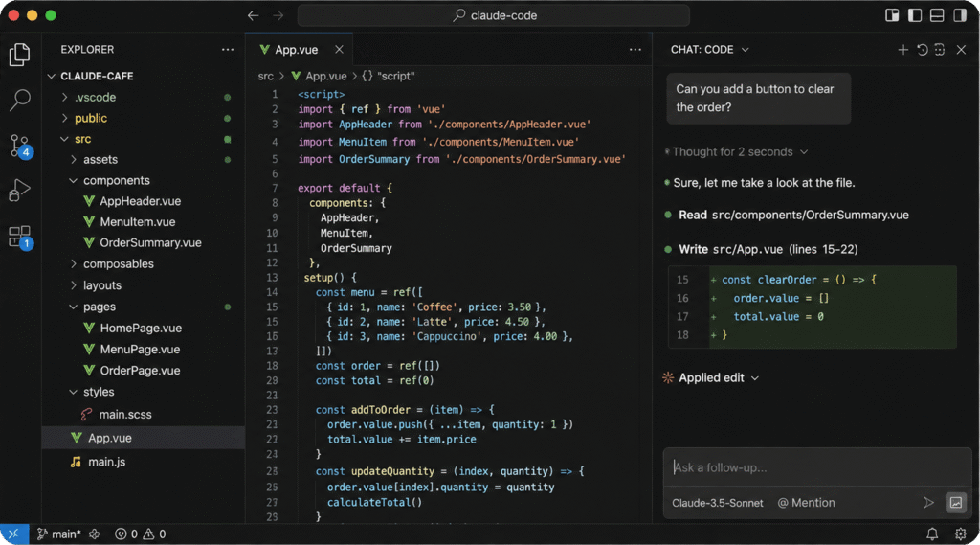Expand the Applied edit details

click(x=719, y=378)
